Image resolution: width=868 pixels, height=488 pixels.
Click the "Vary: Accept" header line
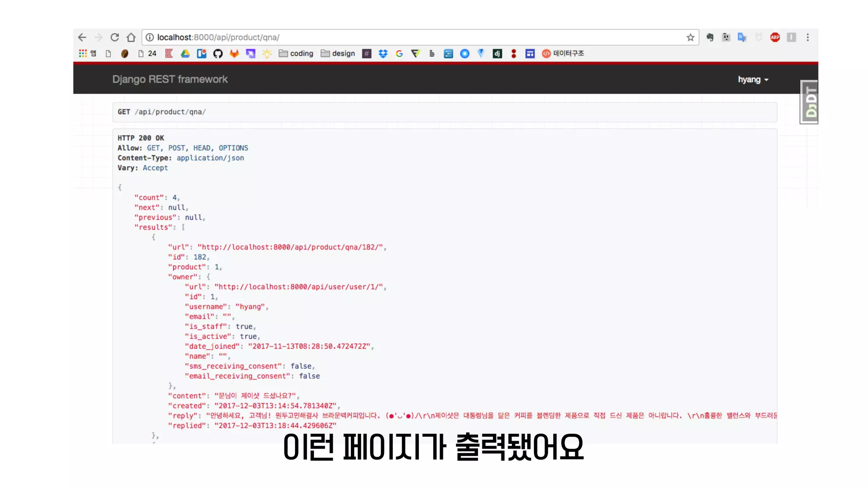(143, 168)
